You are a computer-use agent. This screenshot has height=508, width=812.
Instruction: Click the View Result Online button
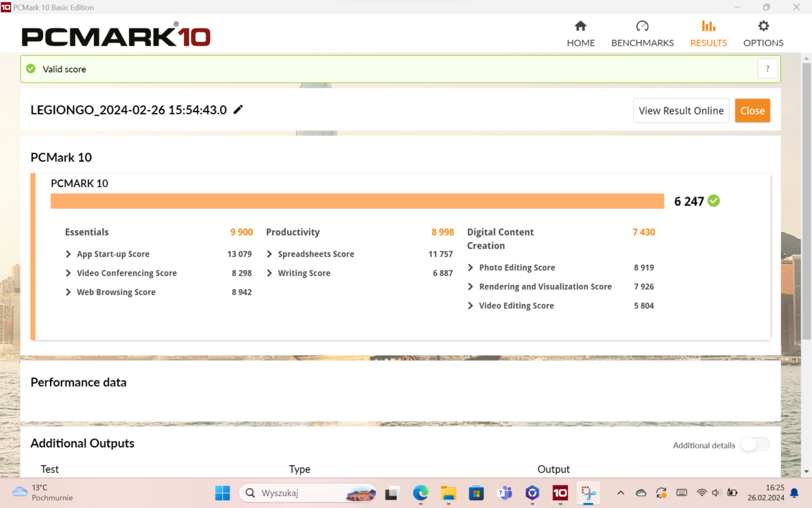pos(681,110)
